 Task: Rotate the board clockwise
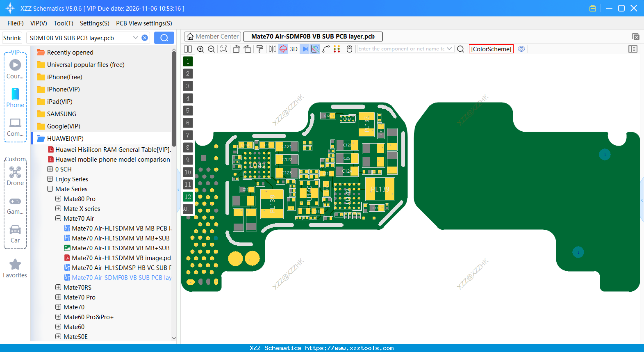(x=247, y=49)
